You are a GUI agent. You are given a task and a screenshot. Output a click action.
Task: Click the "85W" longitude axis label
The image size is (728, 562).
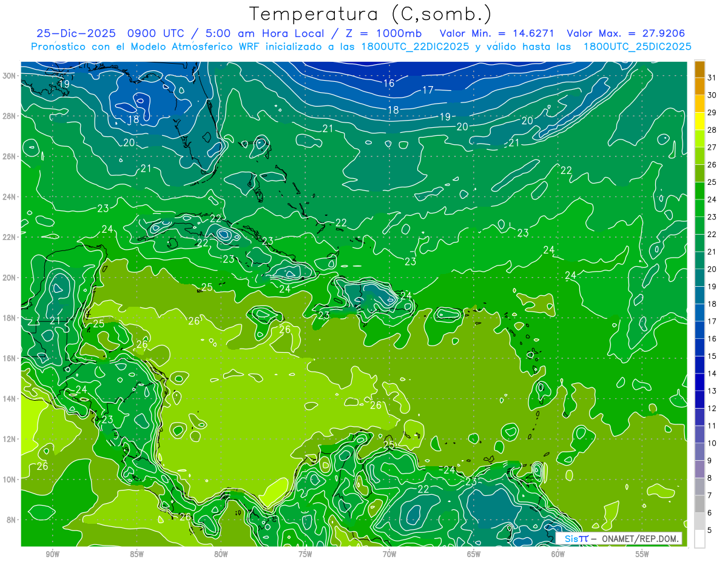(136, 554)
